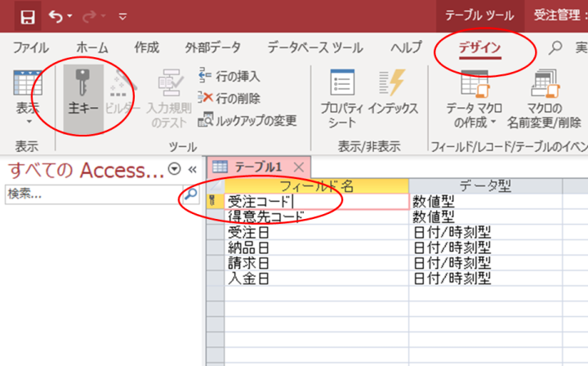Click the 検索 search box in navigation pane
588x366 pixels.
[x=92, y=194]
